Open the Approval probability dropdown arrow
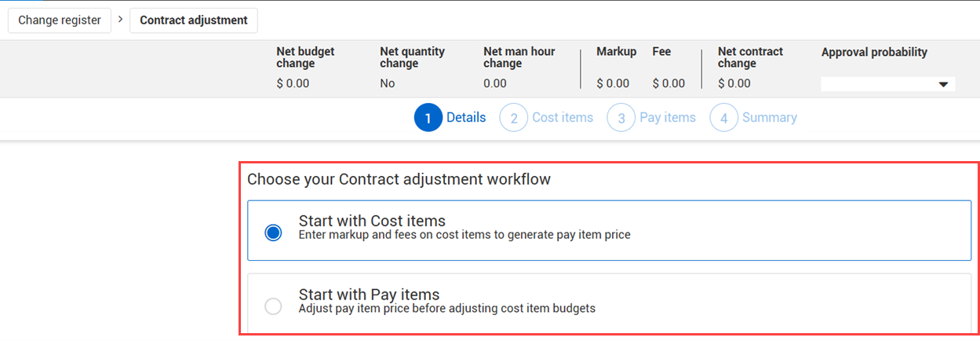 (x=943, y=84)
